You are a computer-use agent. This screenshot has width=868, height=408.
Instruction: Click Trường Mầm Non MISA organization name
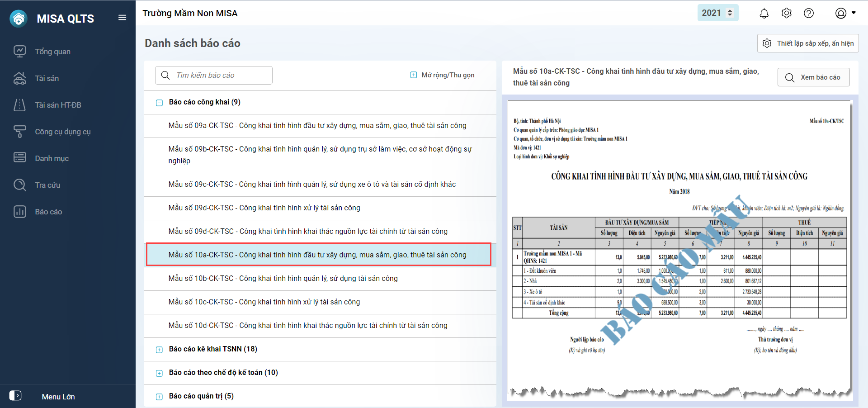click(x=190, y=13)
